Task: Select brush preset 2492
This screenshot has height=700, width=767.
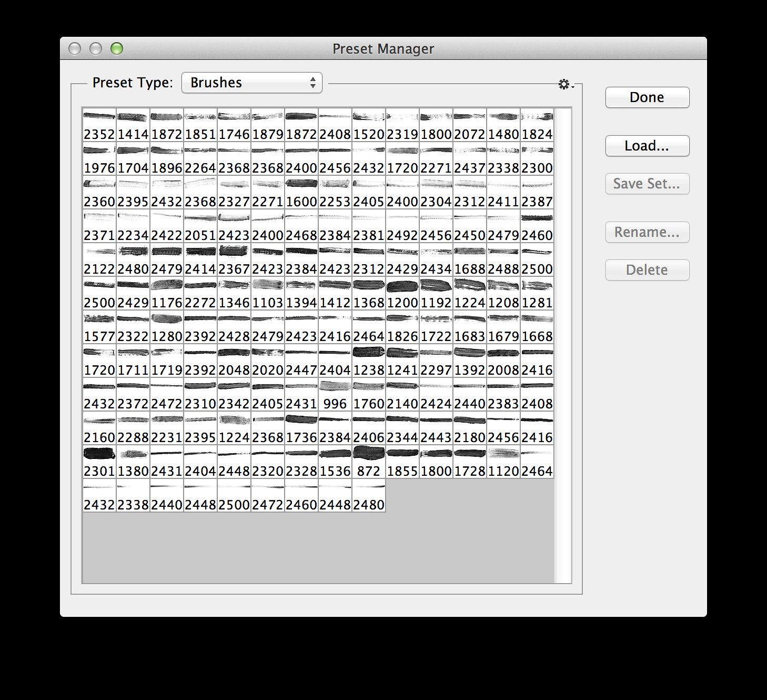Action: pos(402,226)
